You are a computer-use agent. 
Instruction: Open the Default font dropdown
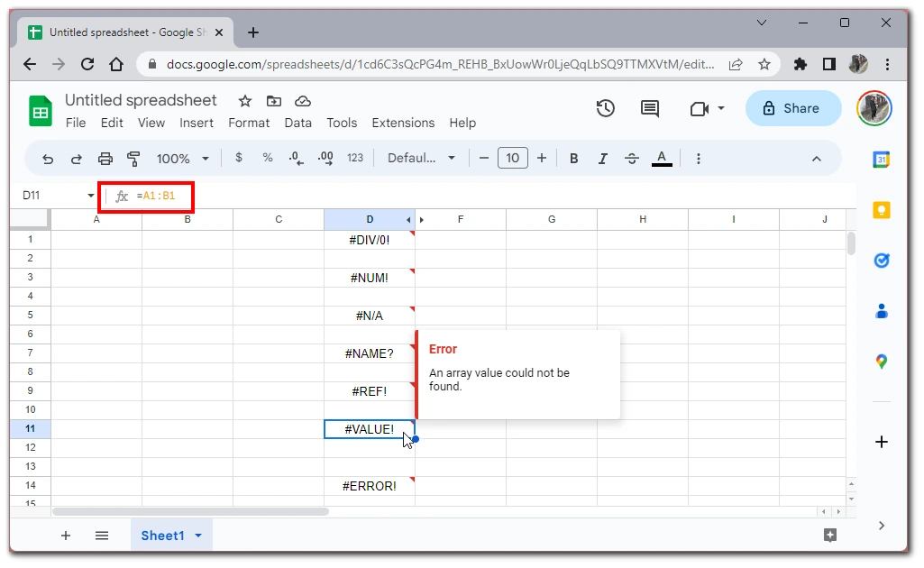(421, 159)
